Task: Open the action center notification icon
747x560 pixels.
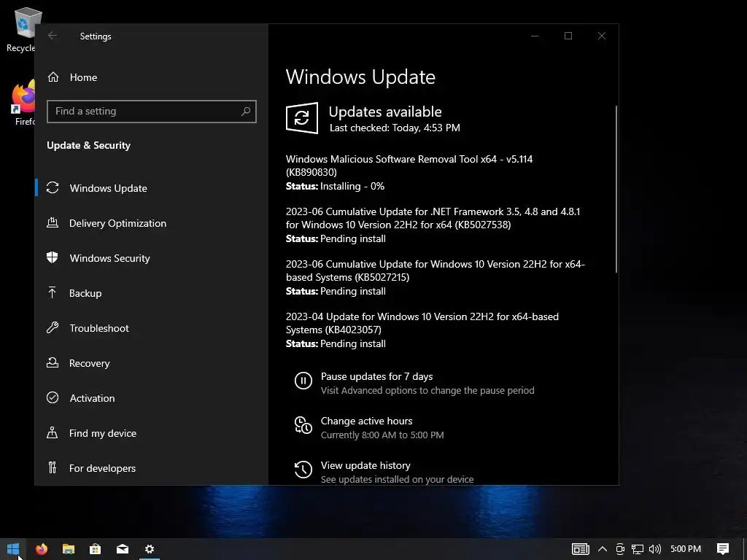Action: 723,549
